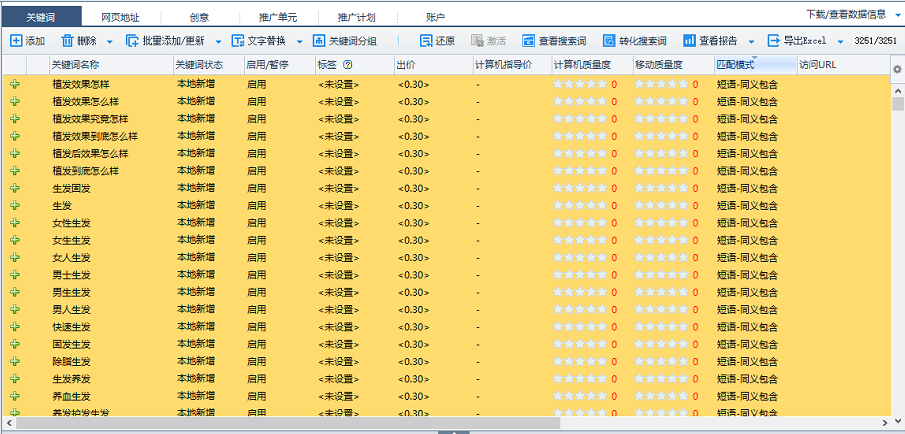This screenshot has width=905, height=434.
Task: Sort by 关键词名称 column header
Action: [111, 65]
